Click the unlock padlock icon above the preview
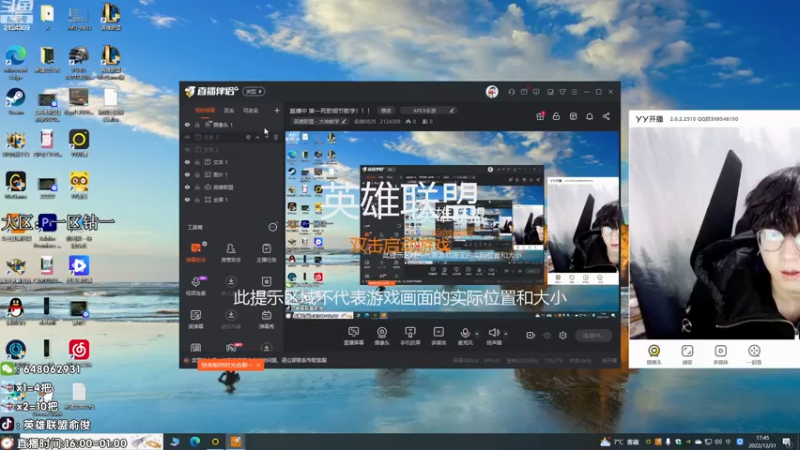The width and height of the screenshot is (800, 450). tap(556, 116)
